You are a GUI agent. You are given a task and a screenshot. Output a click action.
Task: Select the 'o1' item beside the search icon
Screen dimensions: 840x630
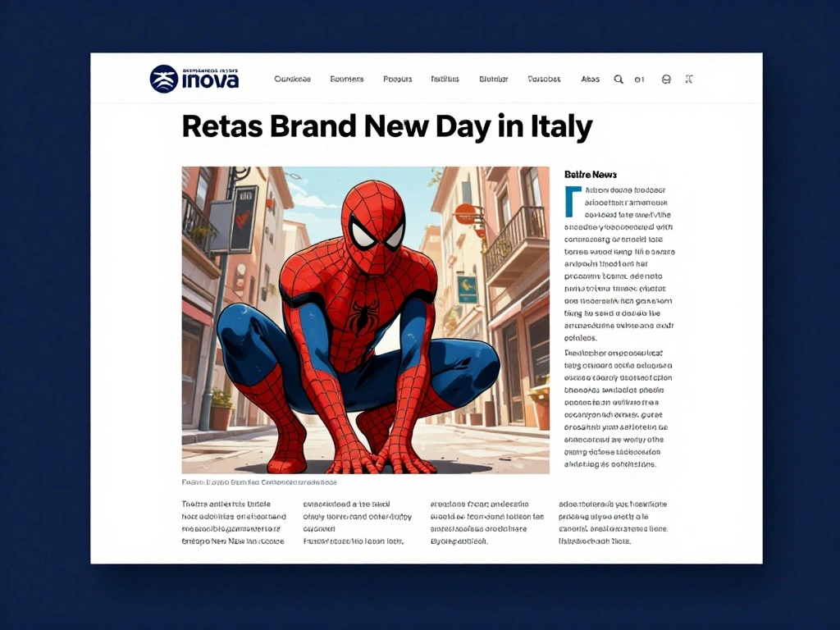639,80
